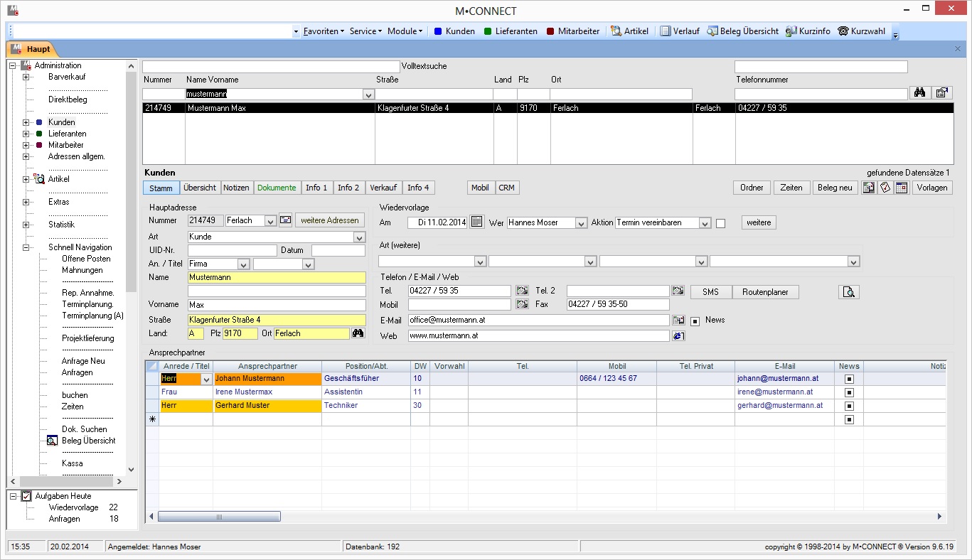Image resolution: width=972 pixels, height=560 pixels.
Task: Toggle News checkbox for Irene Mustermax
Action: 849,393
